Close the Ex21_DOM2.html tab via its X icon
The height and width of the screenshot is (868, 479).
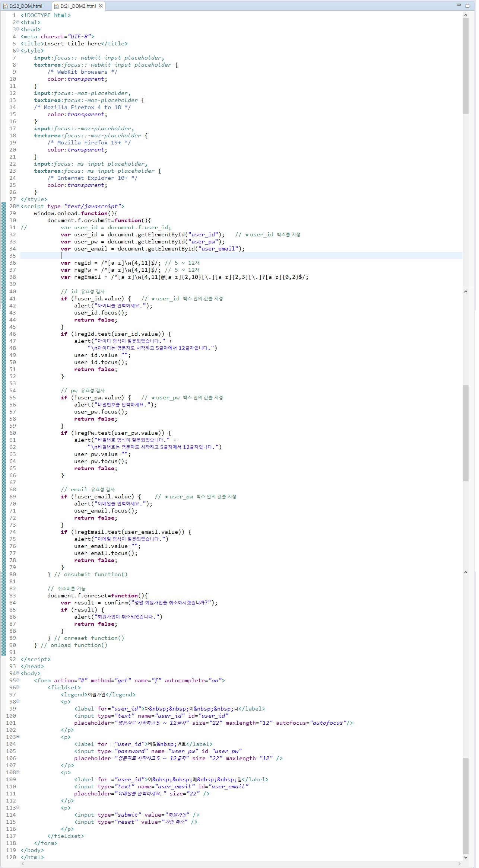click(101, 6)
